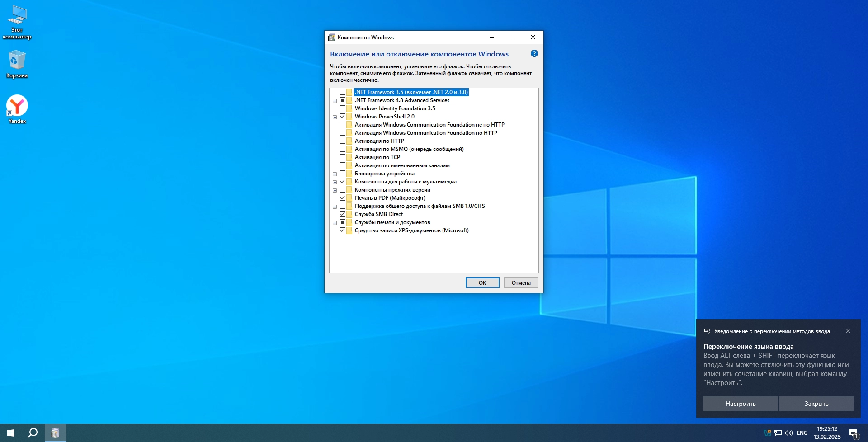Click the blue help question mark icon
The image size is (868, 442).
pos(534,54)
